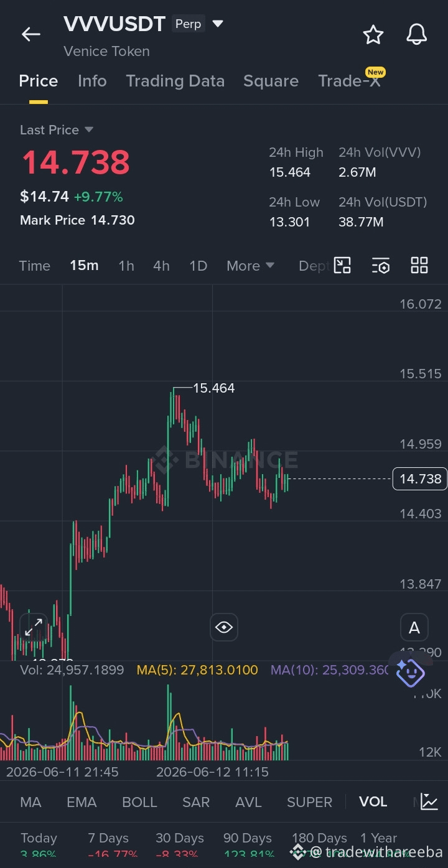Enable the BOLL indicator
Screen dimensions: 448x868
pyautogui.click(x=139, y=802)
